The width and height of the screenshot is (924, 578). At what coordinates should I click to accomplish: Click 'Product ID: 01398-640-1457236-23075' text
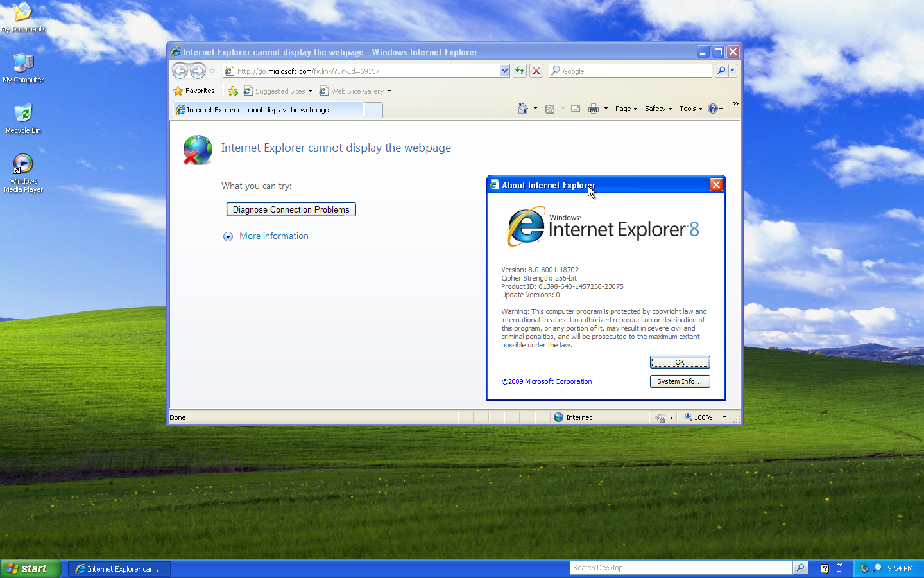[x=562, y=286]
